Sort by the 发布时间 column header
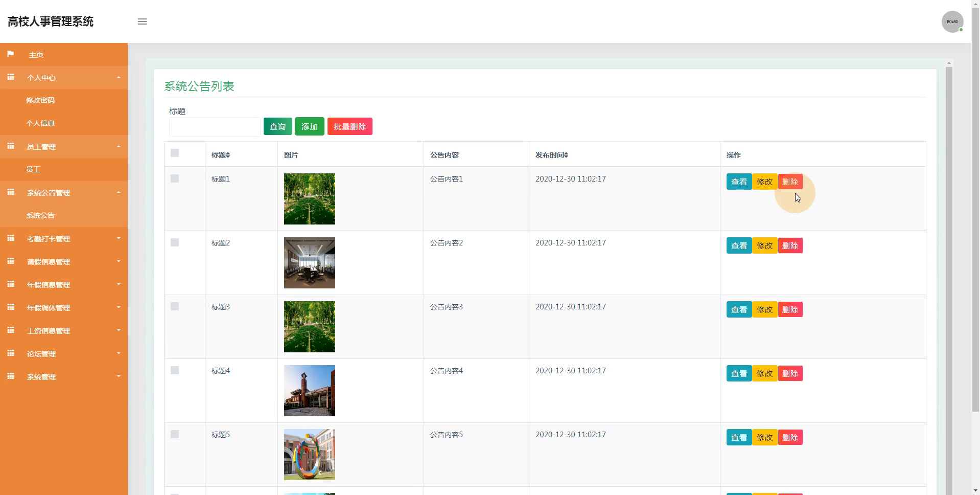Viewport: 980px width, 495px height. pyautogui.click(x=552, y=155)
